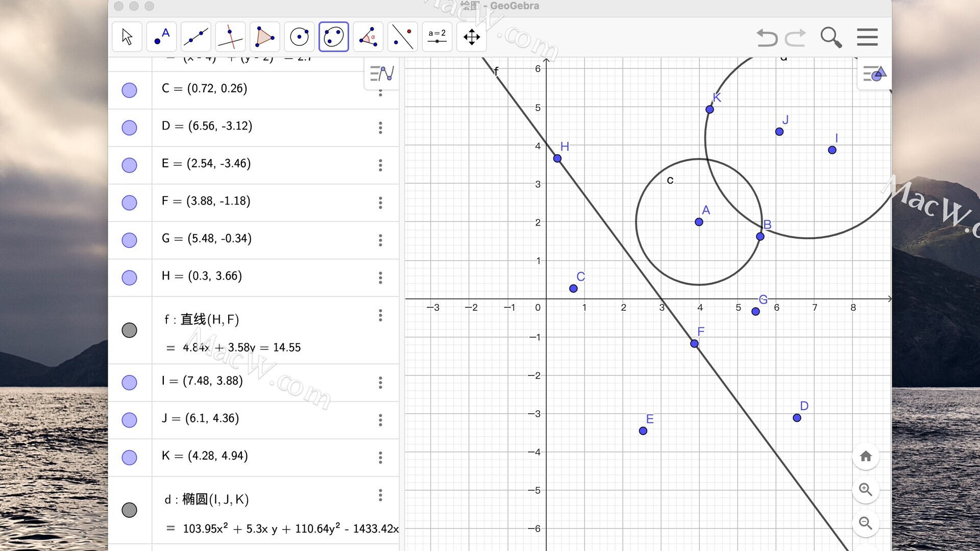Select the Polygon tool
Image resolution: width=980 pixels, height=551 pixels.
click(265, 37)
